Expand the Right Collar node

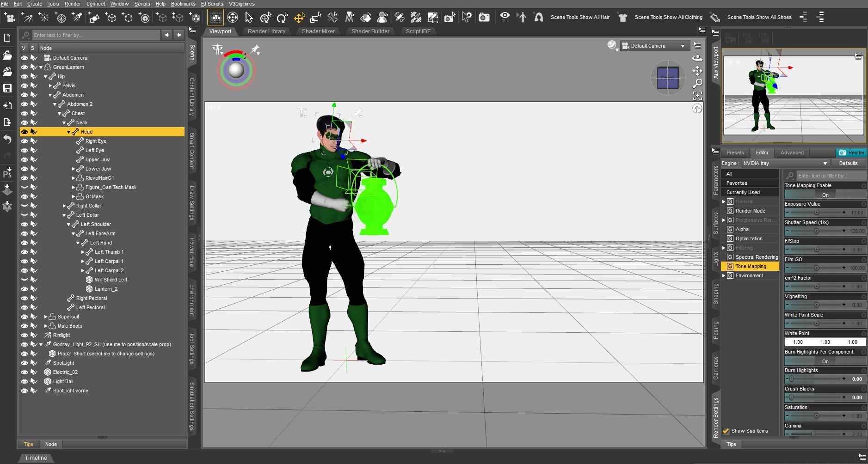64,206
